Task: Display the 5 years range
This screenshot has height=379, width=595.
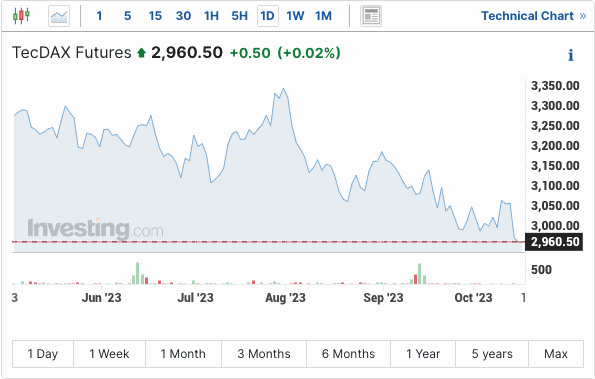Action: pyautogui.click(x=492, y=354)
